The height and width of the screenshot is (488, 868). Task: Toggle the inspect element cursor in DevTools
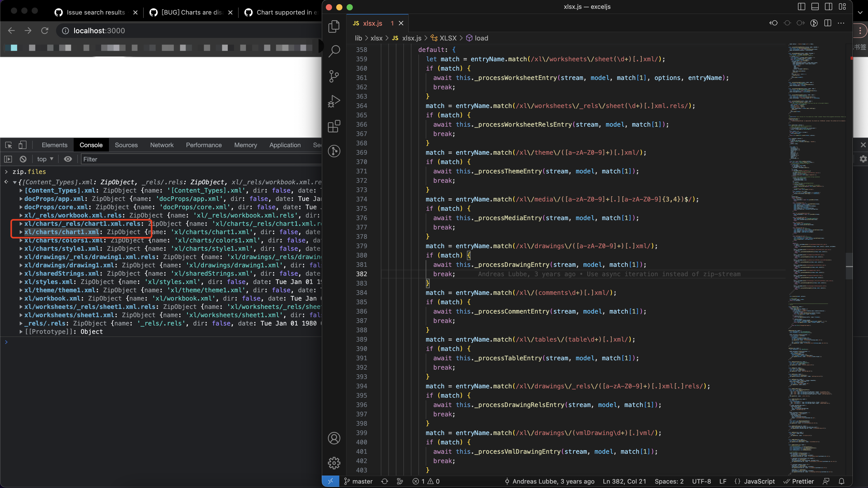(8, 145)
